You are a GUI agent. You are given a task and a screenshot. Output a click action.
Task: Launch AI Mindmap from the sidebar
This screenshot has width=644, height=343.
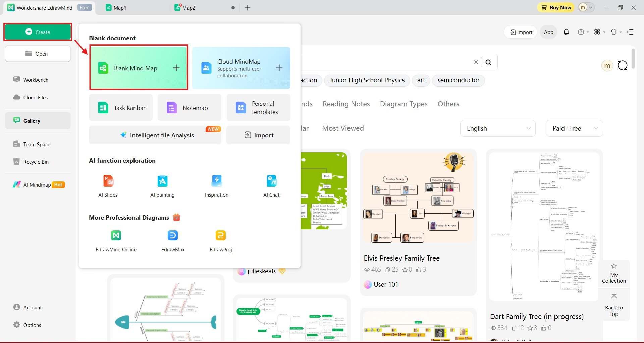(x=39, y=185)
